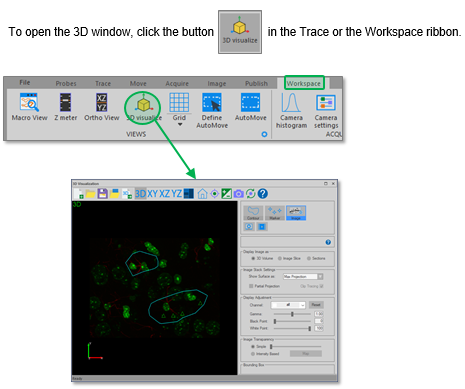Switch to the Trace ribbon tab

point(103,83)
